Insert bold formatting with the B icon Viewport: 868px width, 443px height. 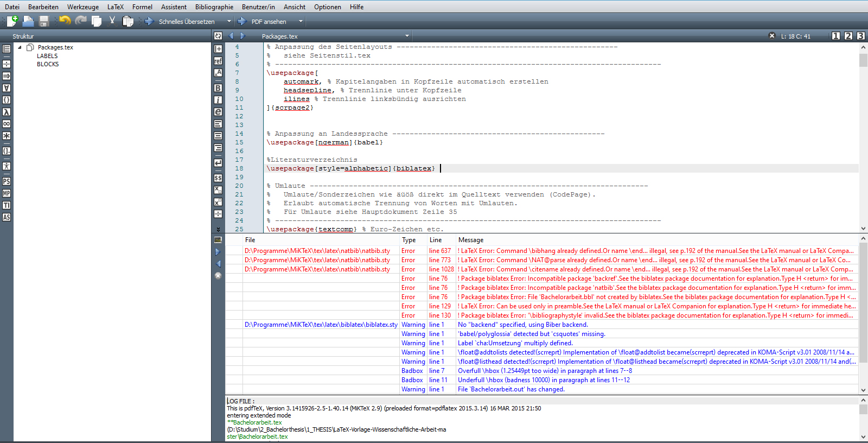click(x=218, y=88)
